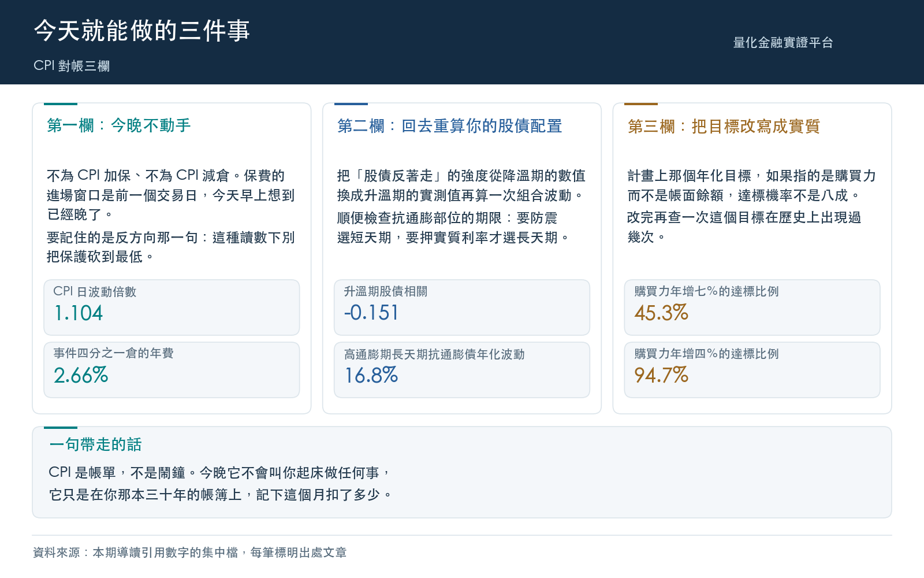924x578 pixels.
Task: Click paragraph starting 順便檢查抗通膨部位的期限
Action: pyautogui.click(x=454, y=228)
